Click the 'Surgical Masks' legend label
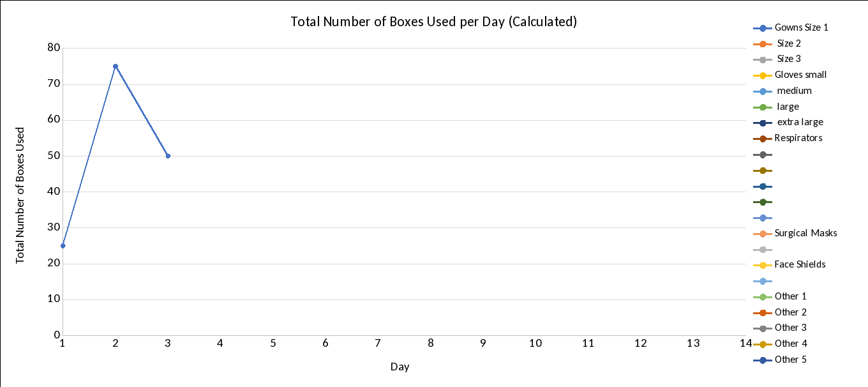This screenshot has height=387, width=868. 805,233
